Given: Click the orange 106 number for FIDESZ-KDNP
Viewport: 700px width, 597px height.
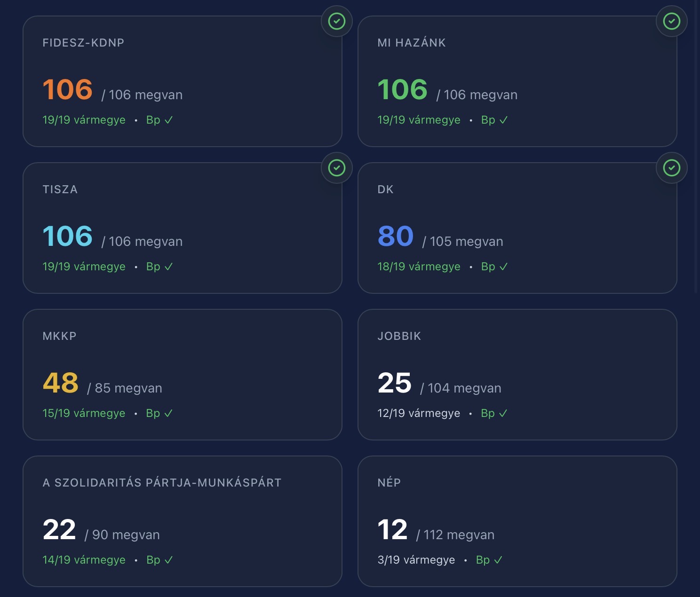Looking at the screenshot, I should pos(67,89).
